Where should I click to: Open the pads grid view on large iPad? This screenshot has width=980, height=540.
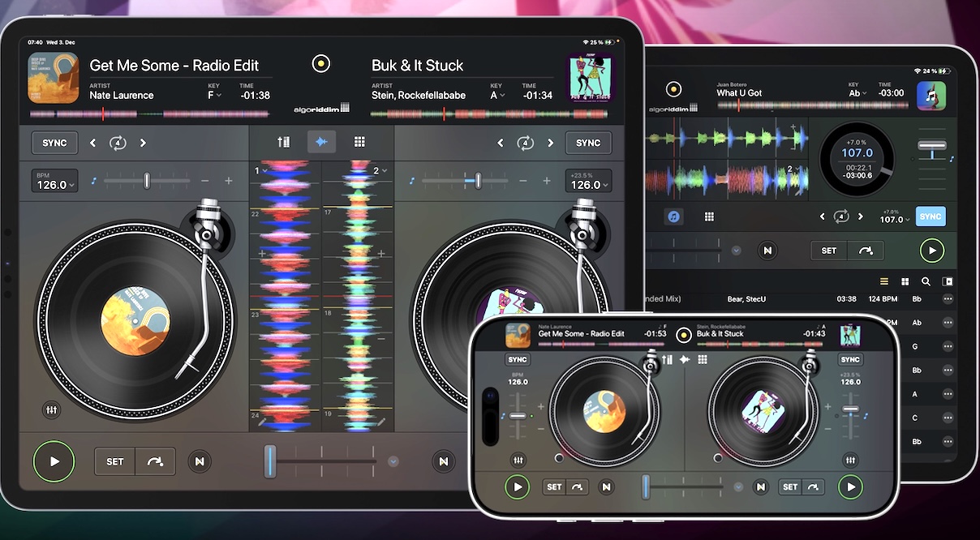(359, 143)
